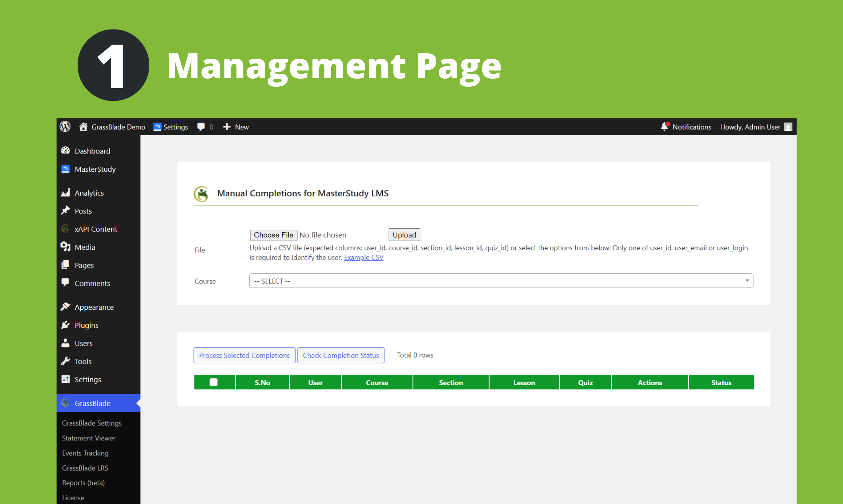This screenshot has width=843, height=504.
Task: Open the Example CSV link
Action: [364, 257]
